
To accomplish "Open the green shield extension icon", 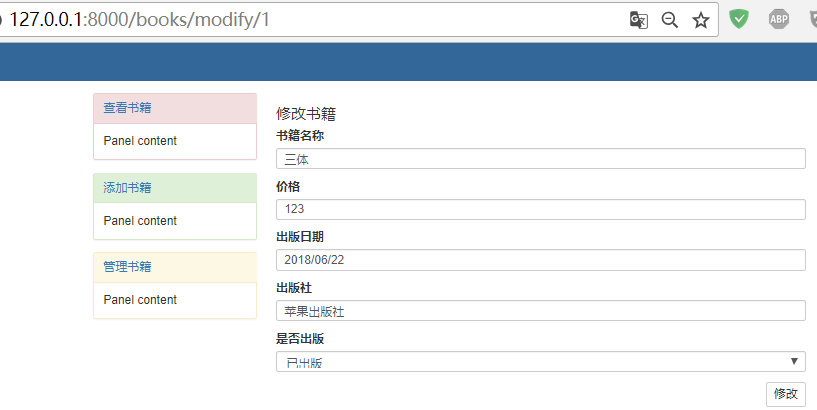I will tap(739, 19).
